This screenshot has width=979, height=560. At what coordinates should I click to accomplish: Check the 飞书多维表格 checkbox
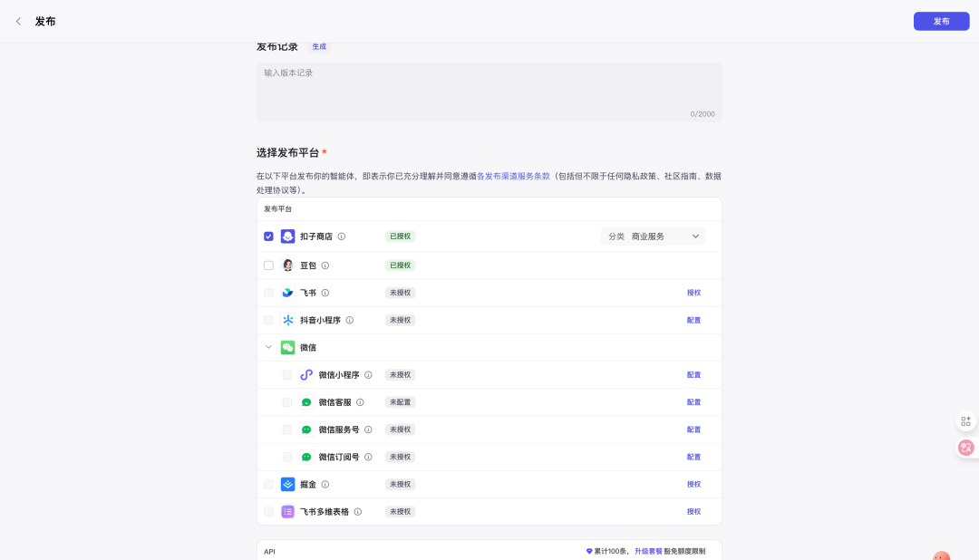(268, 512)
